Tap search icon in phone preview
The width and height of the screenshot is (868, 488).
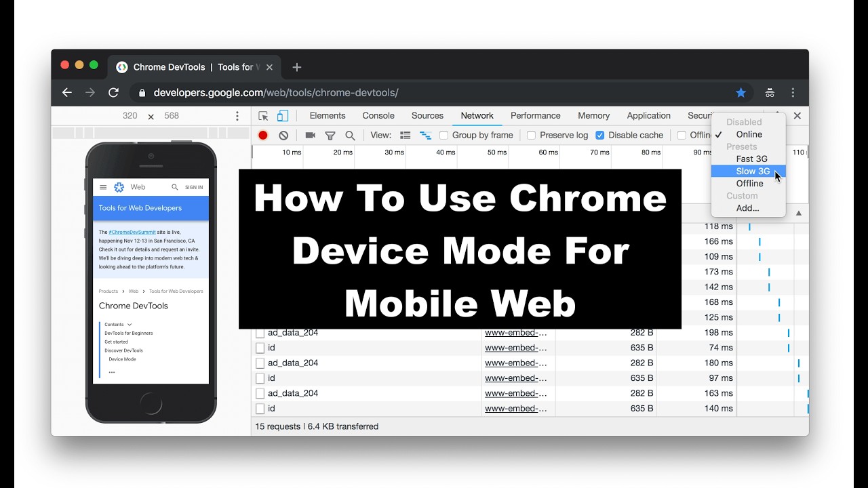click(x=175, y=187)
